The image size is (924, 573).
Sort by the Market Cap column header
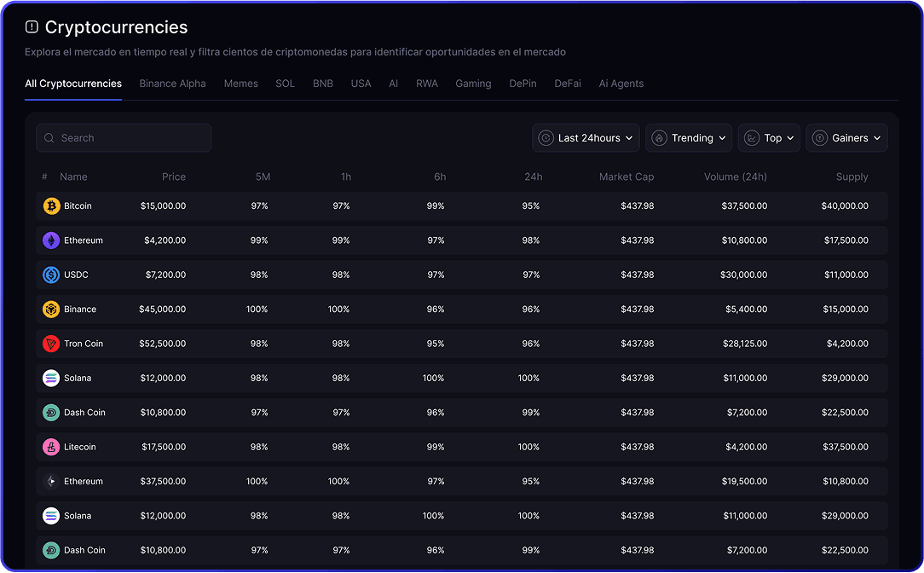(x=627, y=177)
